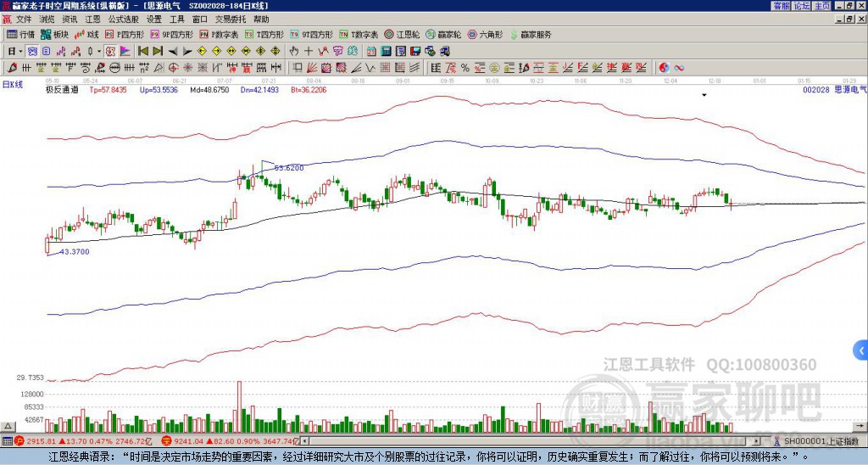The height and width of the screenshot is (465, 868).
Task: Select the pencil drawing tool
Action: point(12,68)
